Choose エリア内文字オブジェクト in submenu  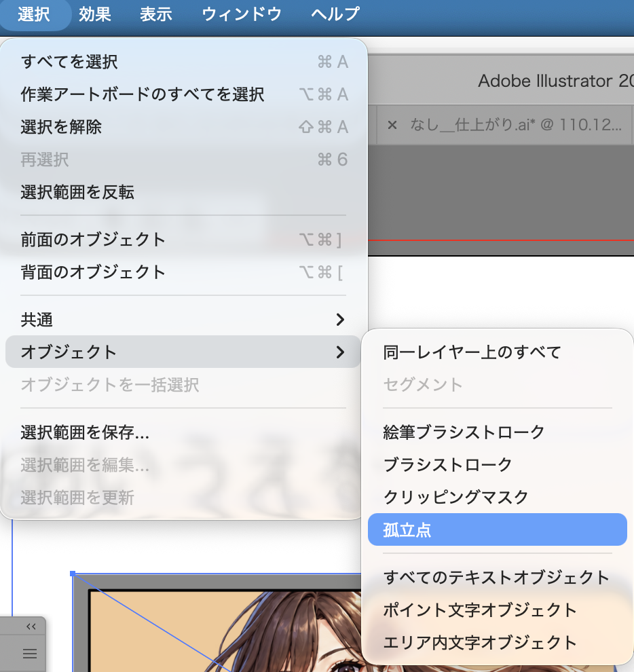click(x=498, y=642)
